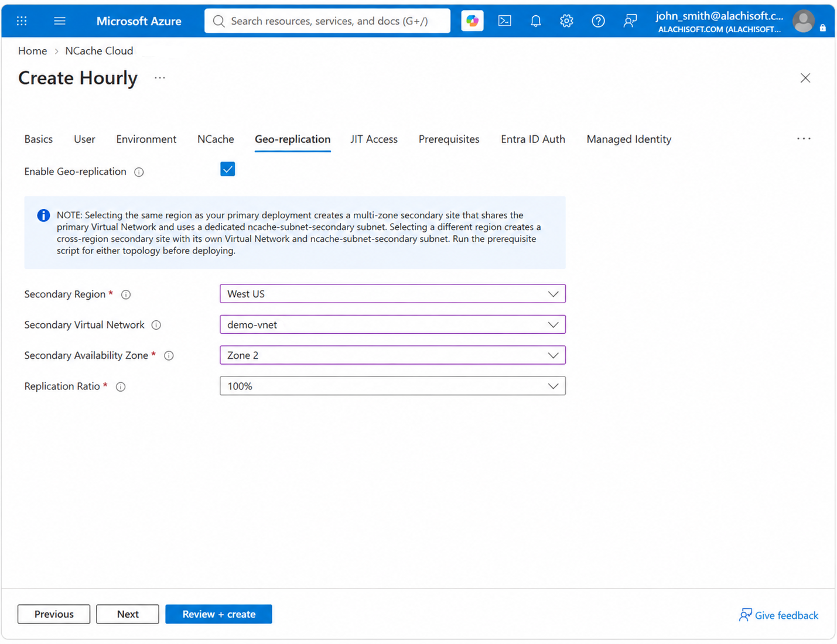Close the Create Hourly blade
The image size is (837, 644).
point(805,78)
